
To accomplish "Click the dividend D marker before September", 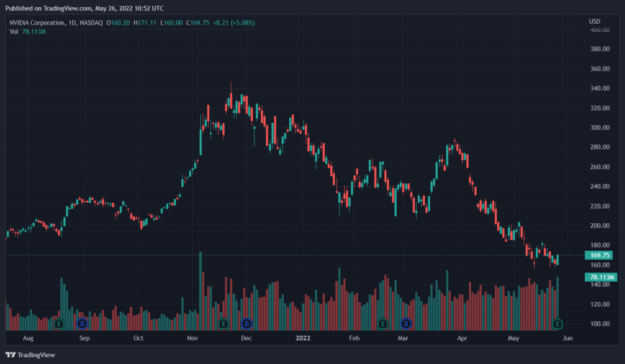I will pyautogui.click(x=82, y=323).
